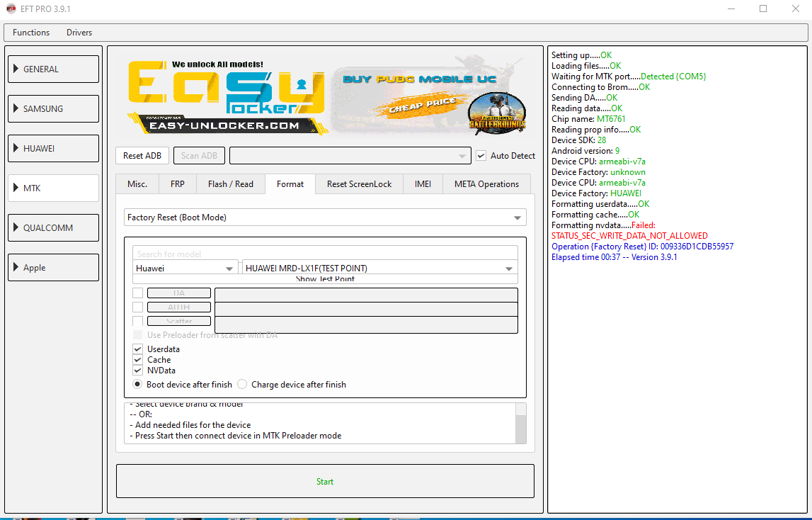Click the Waiting for MTK port log line
This screenshot has height=520, width=812.
point(629,77)
